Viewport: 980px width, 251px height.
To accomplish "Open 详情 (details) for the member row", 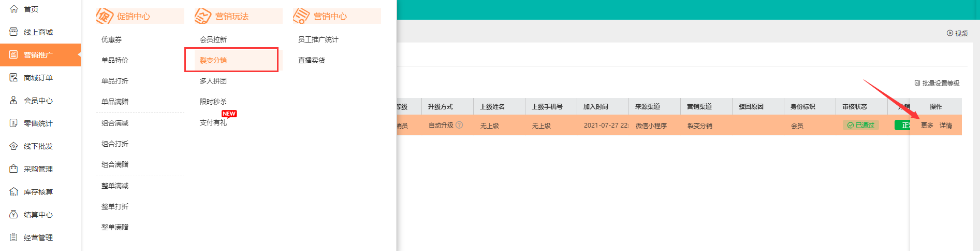I will tap(946, 125).
